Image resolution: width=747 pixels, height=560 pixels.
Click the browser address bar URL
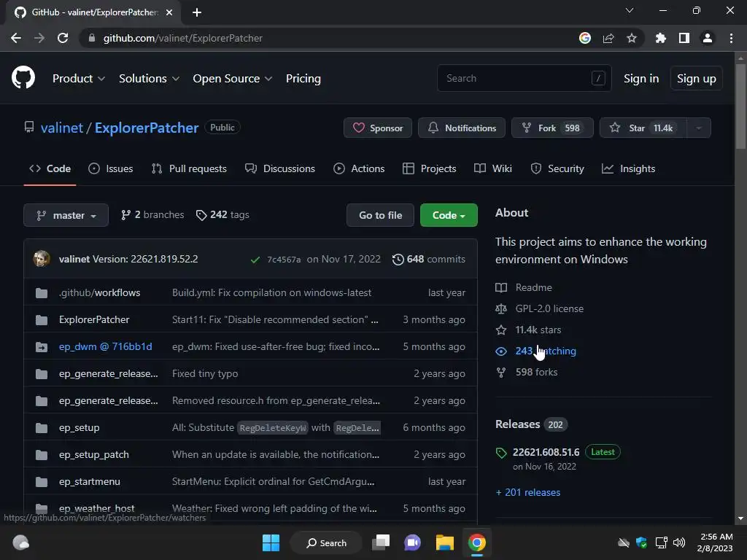coord(183,38)
